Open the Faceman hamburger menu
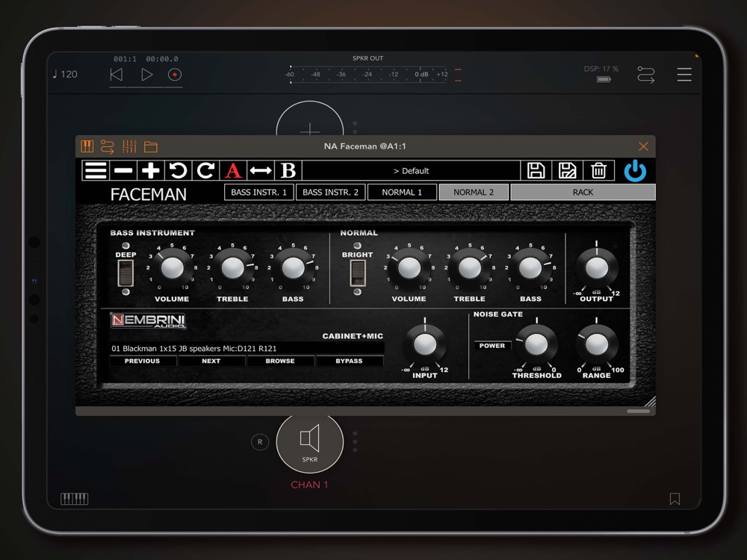The width and height of the screenshot is (747, 560). (96, 170)
